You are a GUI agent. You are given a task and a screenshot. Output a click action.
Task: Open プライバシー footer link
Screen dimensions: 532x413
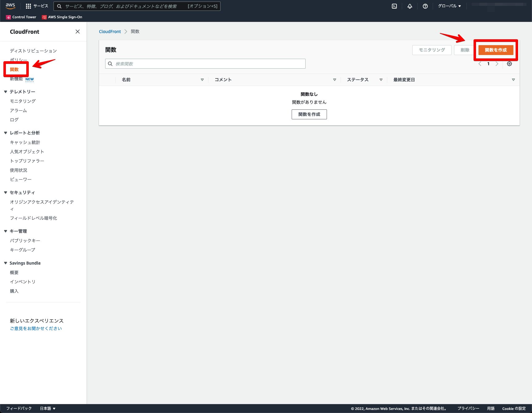pos(468,408)
